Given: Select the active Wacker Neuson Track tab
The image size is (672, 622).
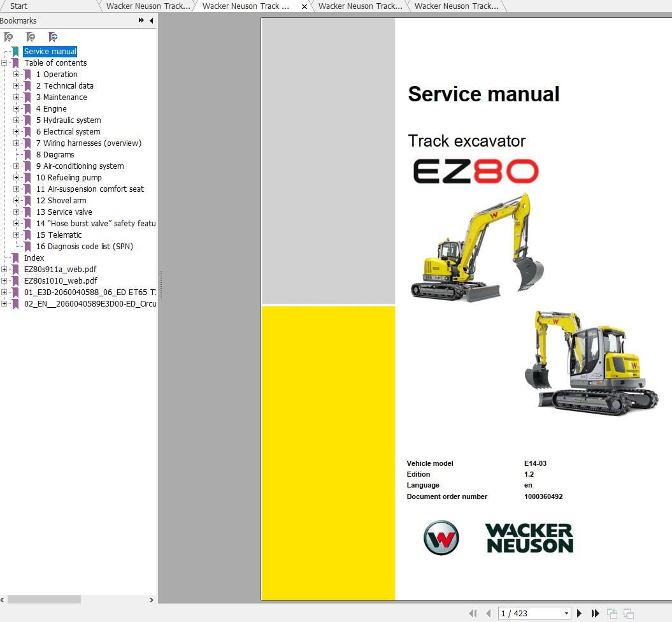Looking at the screenshot, I should (246, 6).
